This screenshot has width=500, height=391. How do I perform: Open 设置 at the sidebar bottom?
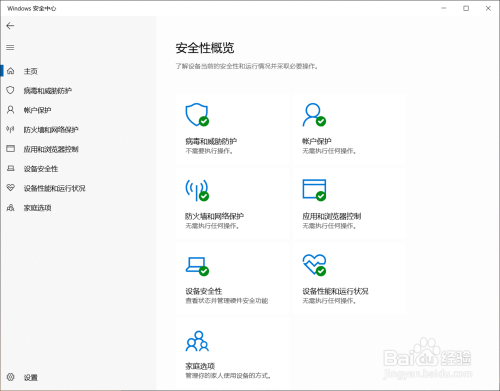(x=31, y=377)
